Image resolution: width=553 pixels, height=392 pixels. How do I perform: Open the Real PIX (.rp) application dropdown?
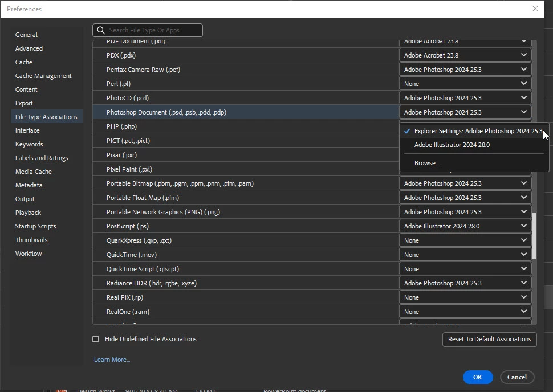tap(465, 297)
